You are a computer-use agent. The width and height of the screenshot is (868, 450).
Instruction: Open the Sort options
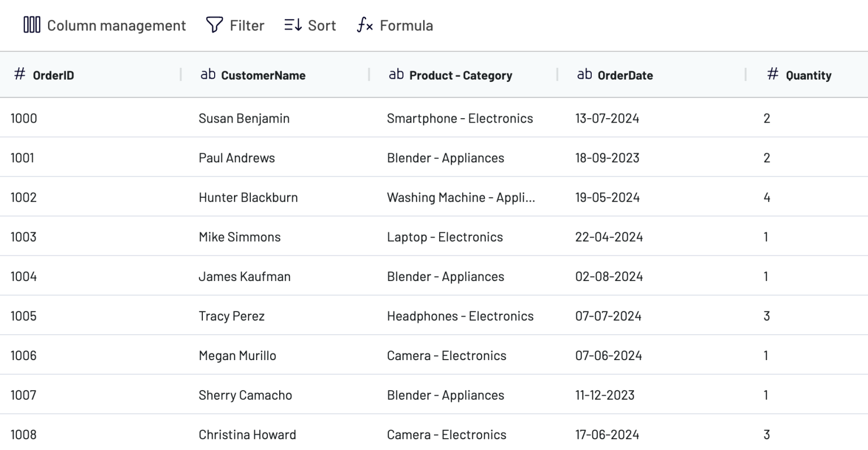coord(309,25)
